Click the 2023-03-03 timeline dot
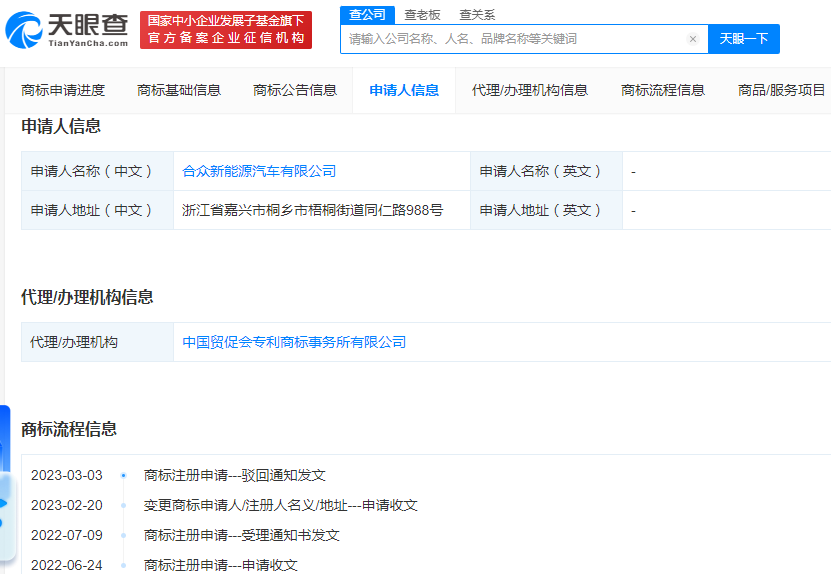The image size is (831, 574). point(123,476)
